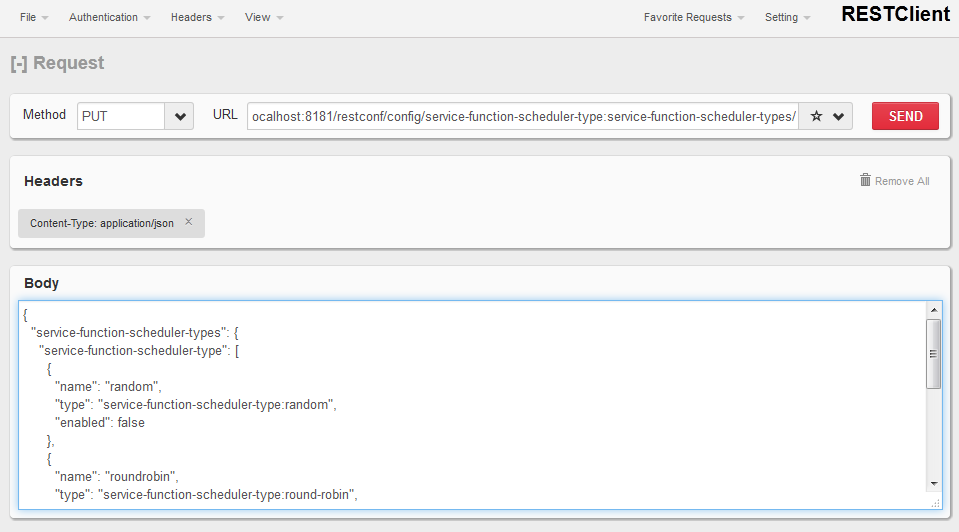
Task: Click the RESTClient logo title
Action: click(x=895, y=14)
